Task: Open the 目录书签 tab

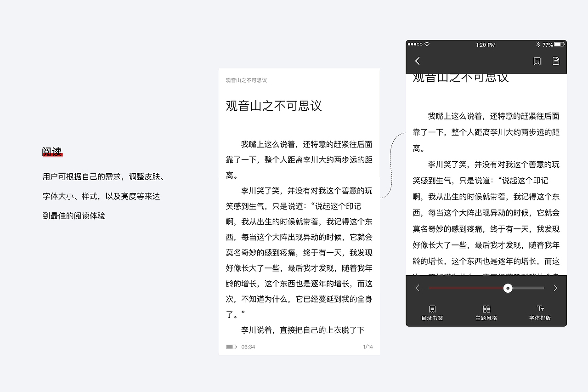Action: [x=432, y=313]
